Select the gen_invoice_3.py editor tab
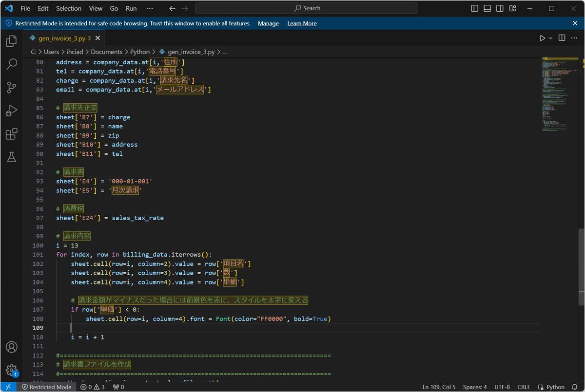This screenshot has height=392, width=585. [61, 38]
